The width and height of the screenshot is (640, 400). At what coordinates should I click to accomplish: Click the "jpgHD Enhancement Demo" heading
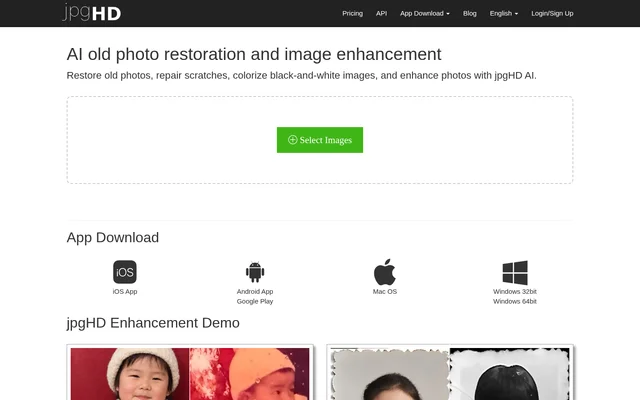coord(153,323)
